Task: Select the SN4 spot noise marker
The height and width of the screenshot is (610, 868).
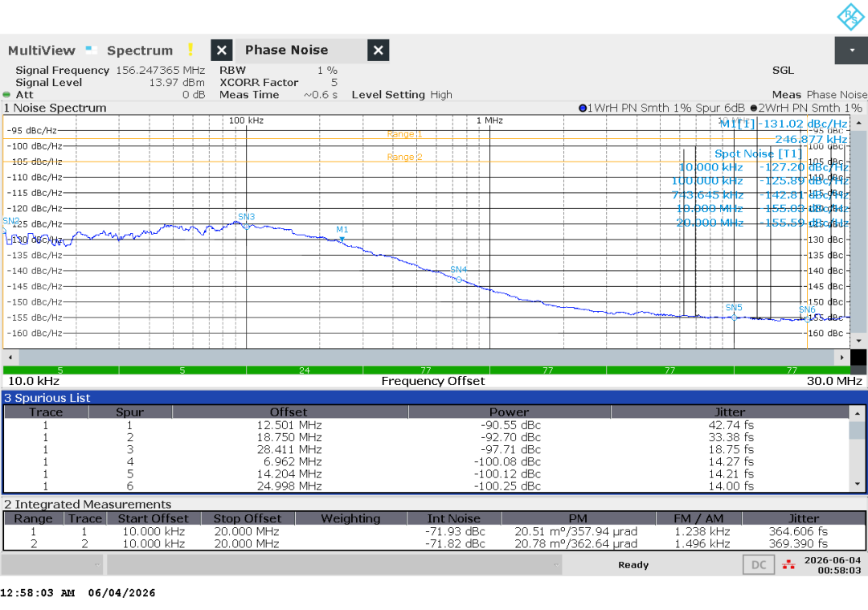Action: point(459,280)
